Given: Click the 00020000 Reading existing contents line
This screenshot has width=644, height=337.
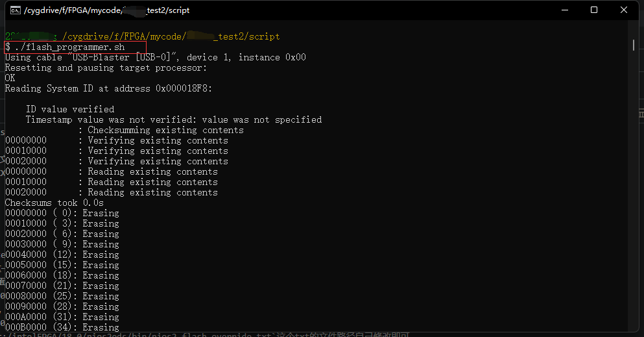Looking at the screenshot, I should tap(111, 192).
